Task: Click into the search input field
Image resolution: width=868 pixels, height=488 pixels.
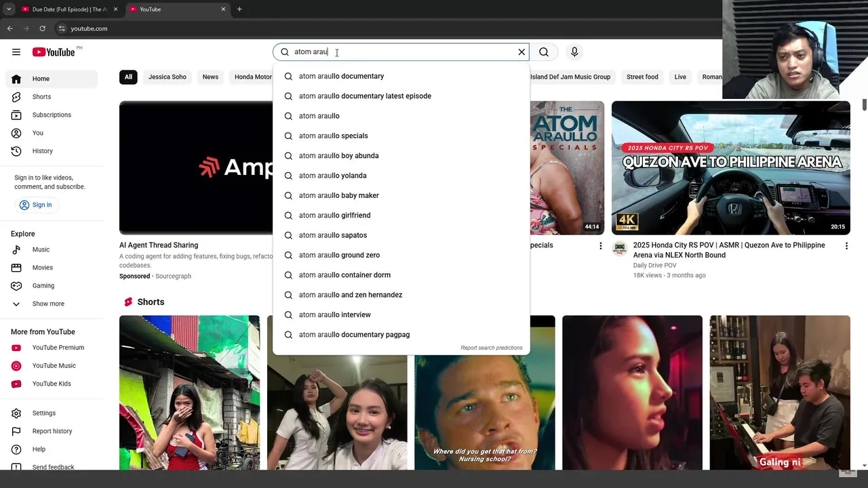Action: click(x=400, y=52)
